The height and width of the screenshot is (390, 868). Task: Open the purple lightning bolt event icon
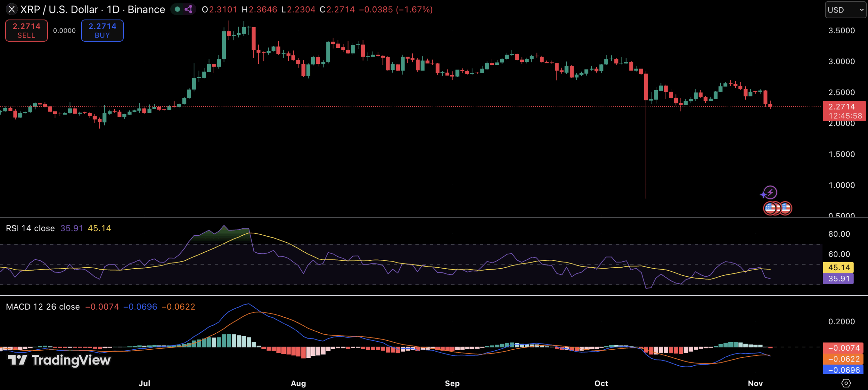click(770, 193)
